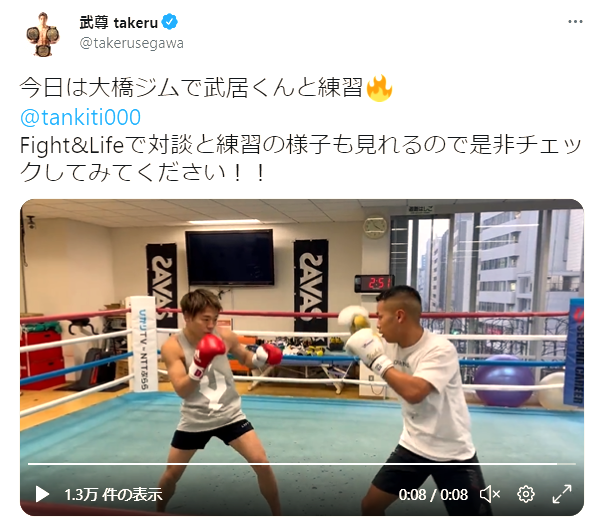This screenshot has height=525, width=597.
Task: Click the video view count text
Action: (x=113, y=495)
